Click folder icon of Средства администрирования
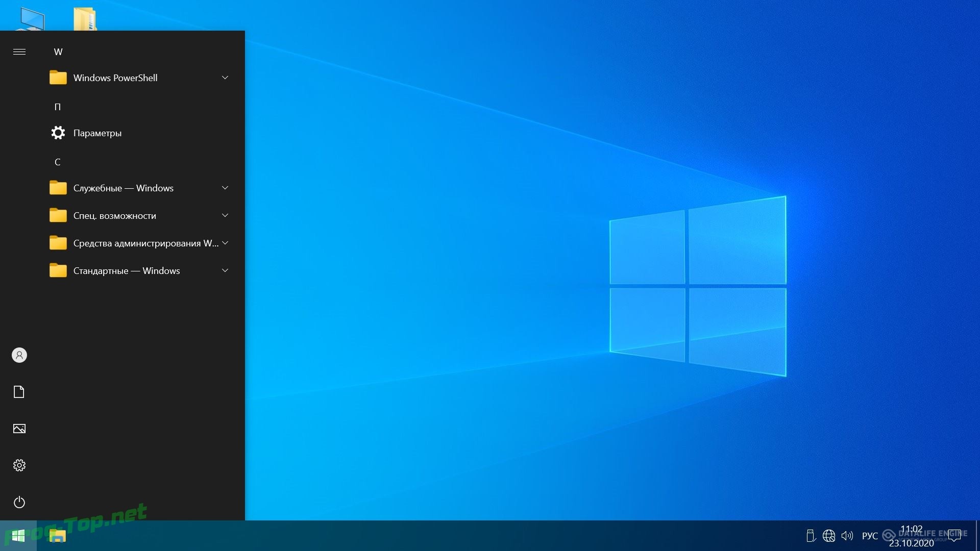 coord(58,243)
